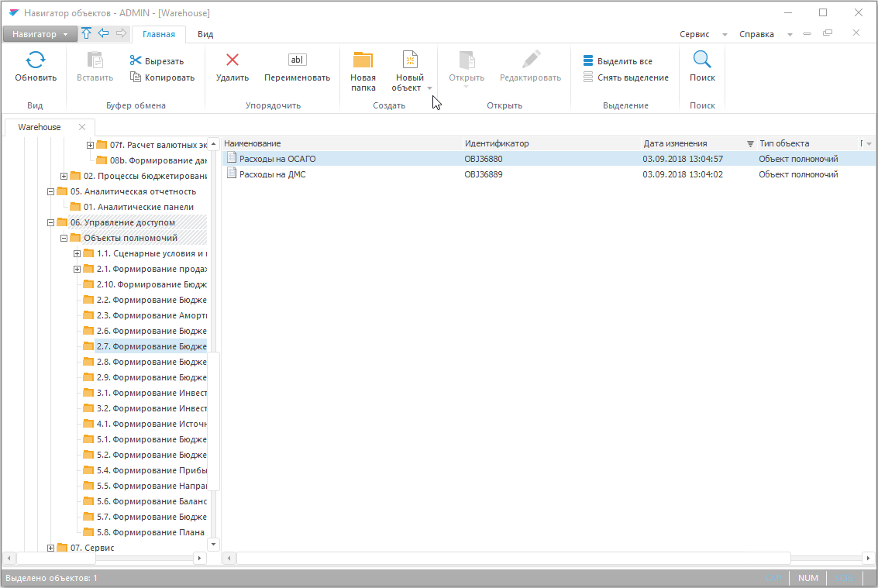Select the Расходы на ДМС row
Image resolution: width=878 pixels, height=588 pixels.
click(x=273, y=174)
